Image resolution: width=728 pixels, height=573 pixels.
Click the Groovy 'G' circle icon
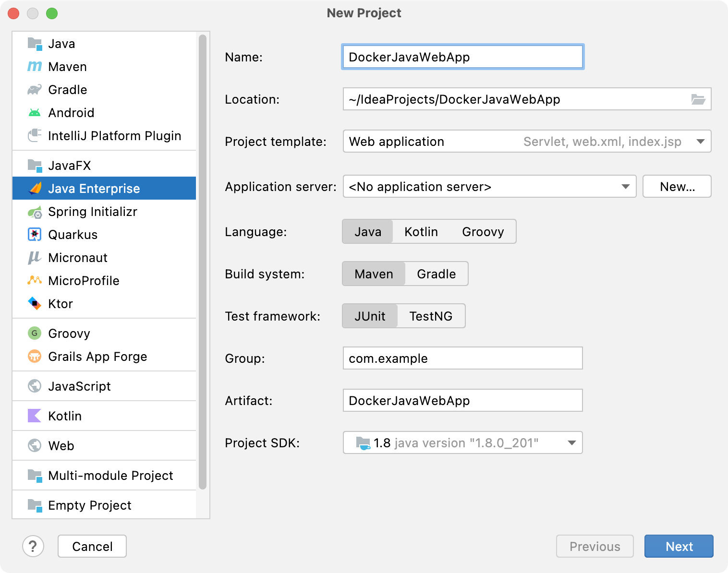35,333
